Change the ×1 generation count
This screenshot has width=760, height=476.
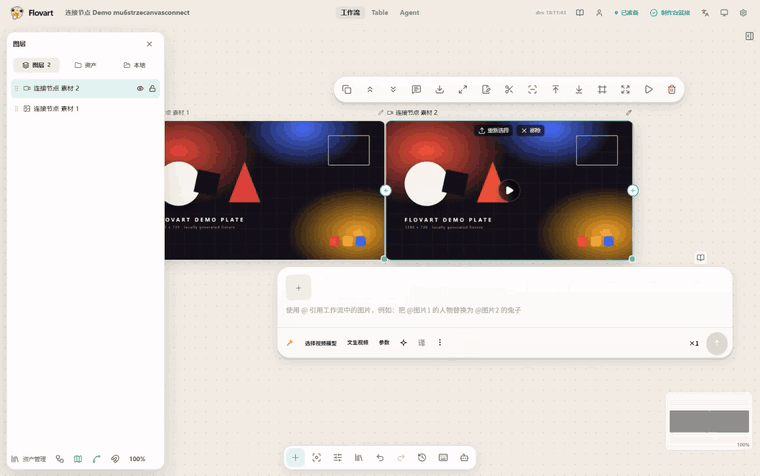694,343
